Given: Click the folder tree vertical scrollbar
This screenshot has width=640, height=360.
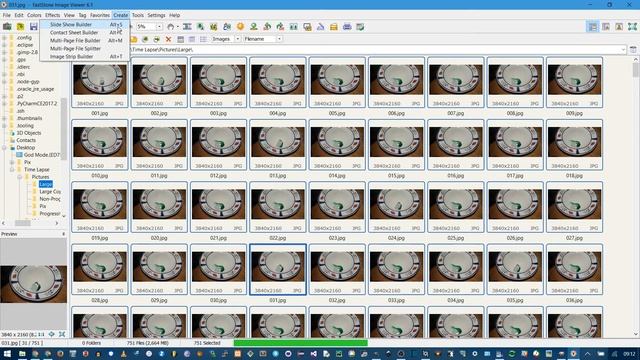Looking at the screenshot, I should point(64,129).
